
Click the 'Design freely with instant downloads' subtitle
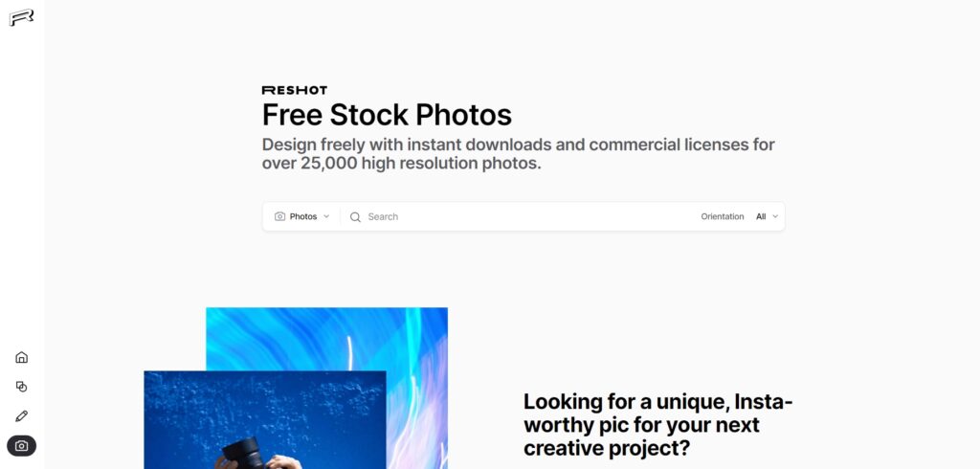tap(518, 154)
